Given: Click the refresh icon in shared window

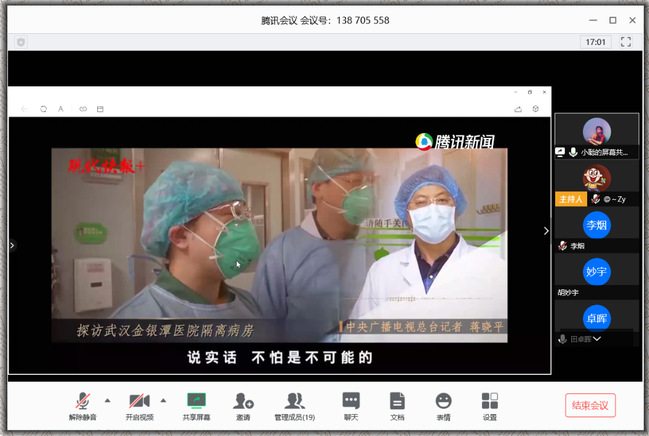Looking at the screenshot, I should [43, 108].
